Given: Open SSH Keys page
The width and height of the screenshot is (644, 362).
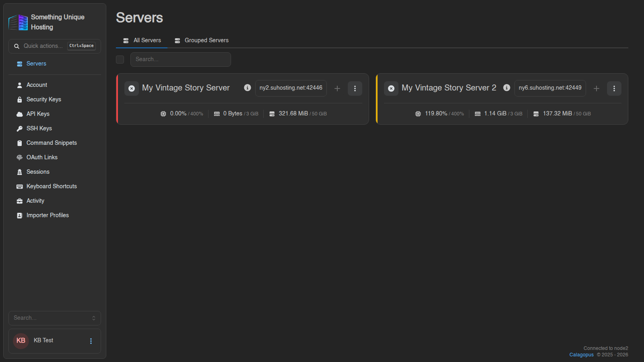Looking at the screenshot, I should pos(55,128).
